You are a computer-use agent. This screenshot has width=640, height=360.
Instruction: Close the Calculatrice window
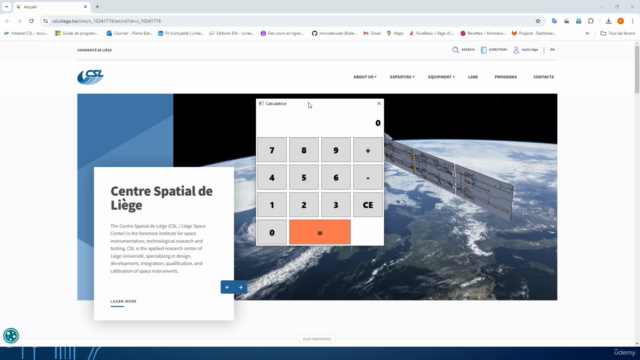[x=379, y=104]
